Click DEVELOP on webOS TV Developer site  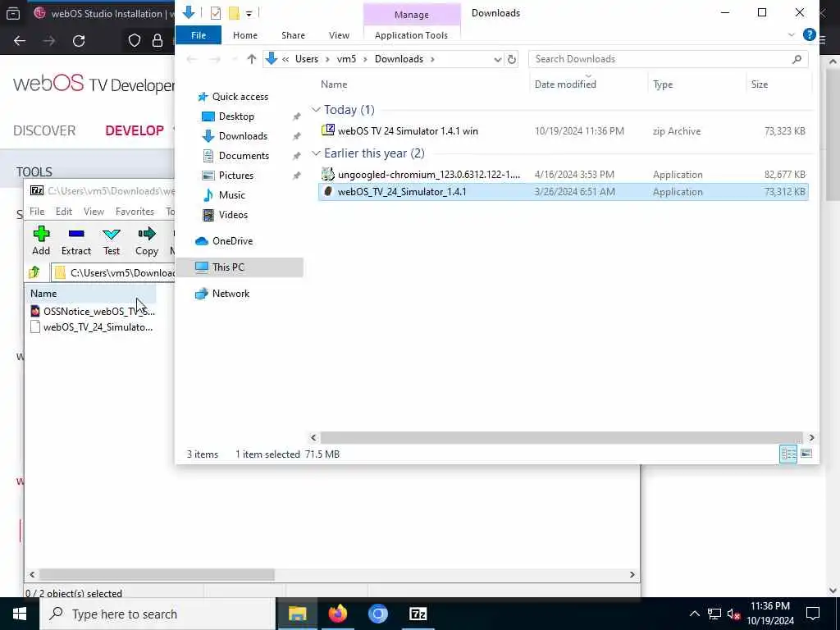click(x=135, y=130)
